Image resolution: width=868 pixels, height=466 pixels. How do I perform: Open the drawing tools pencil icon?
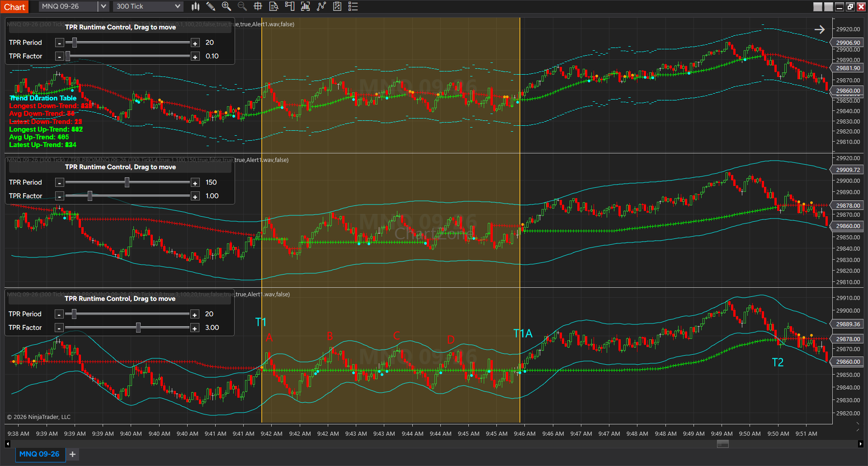click(211, 6)
